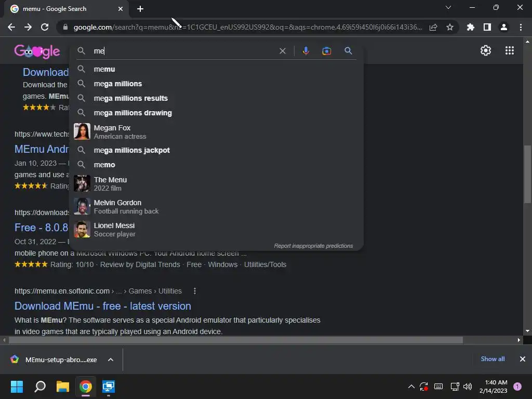The width and height of the screenshot is (532, 399).
Task: Click Show all downloads
Action: [493, 359]
